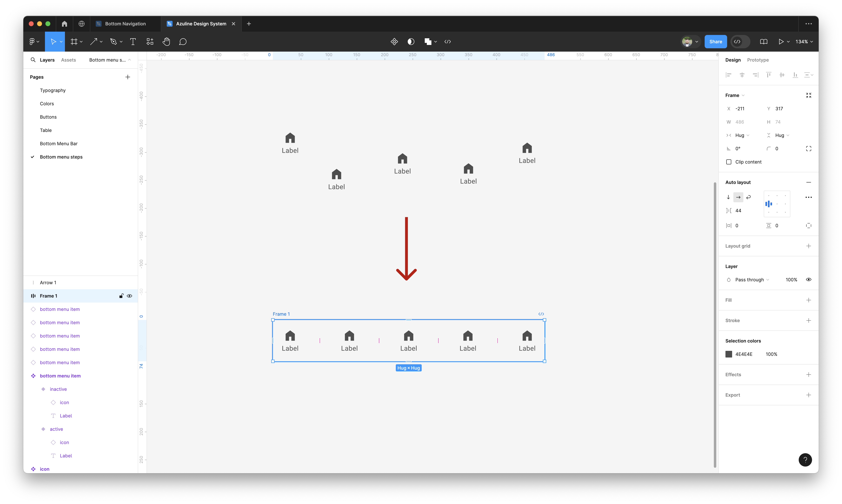
Task: Select the Text tool
Action: click(133, 41)
